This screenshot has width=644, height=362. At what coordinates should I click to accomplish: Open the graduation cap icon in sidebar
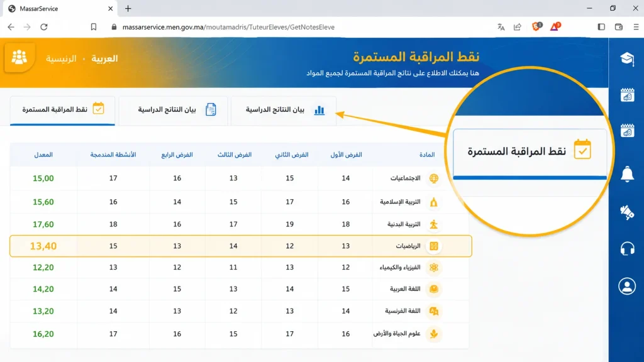pyautogui.click(x=627, y=58)
